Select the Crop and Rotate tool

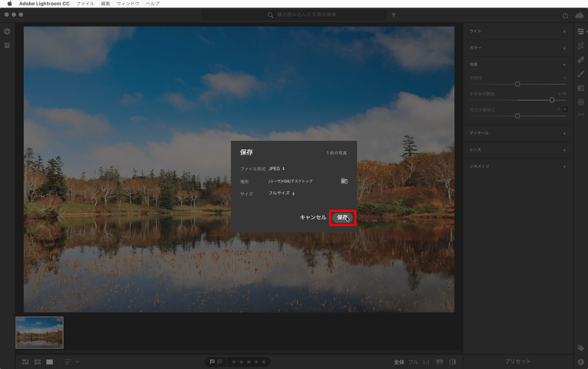(x=581, y=46)
